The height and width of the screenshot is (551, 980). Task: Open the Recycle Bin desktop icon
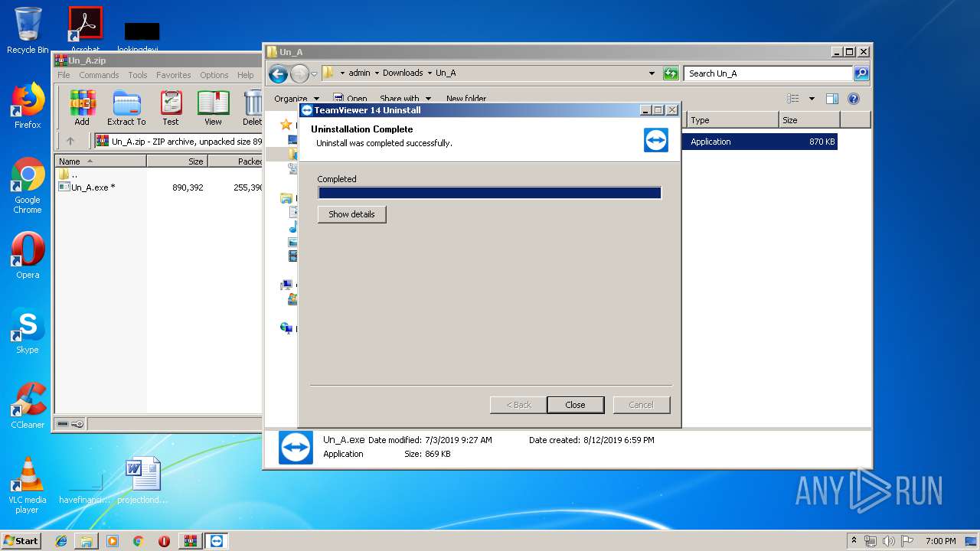point(28,31)
